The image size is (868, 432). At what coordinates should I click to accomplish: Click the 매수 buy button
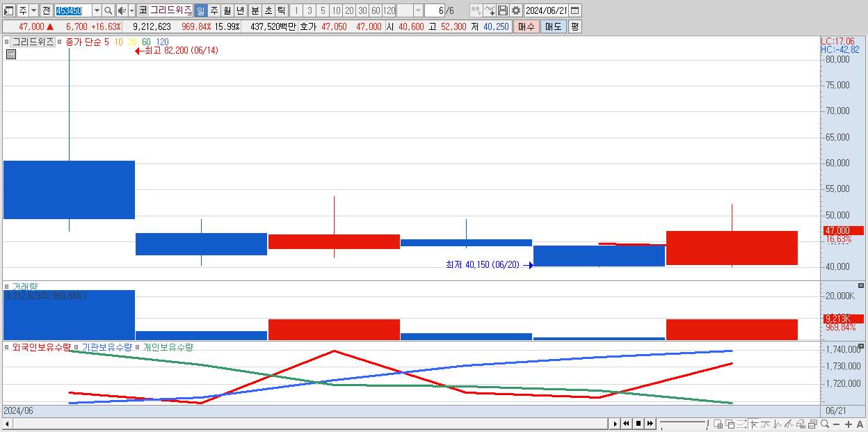click(527, 26)
